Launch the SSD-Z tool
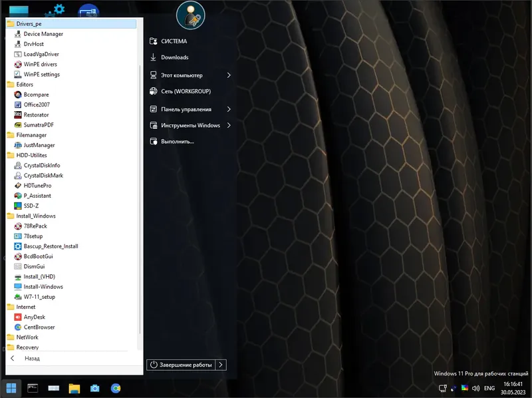This screenshot has width=532, height=398. coord(29,206)
